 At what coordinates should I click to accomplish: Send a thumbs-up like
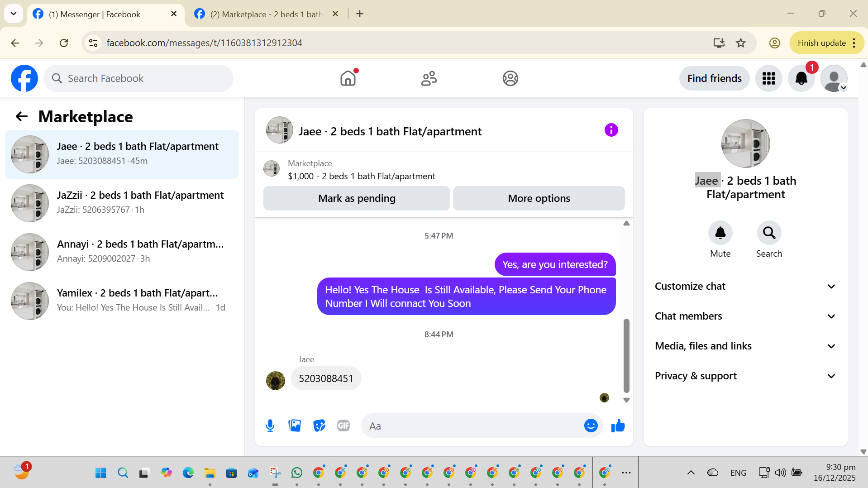click(x=618, y=426)
